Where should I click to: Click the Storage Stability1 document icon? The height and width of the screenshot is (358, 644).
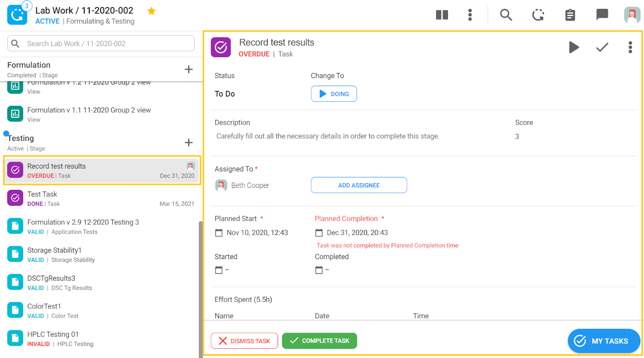[15, 254]
